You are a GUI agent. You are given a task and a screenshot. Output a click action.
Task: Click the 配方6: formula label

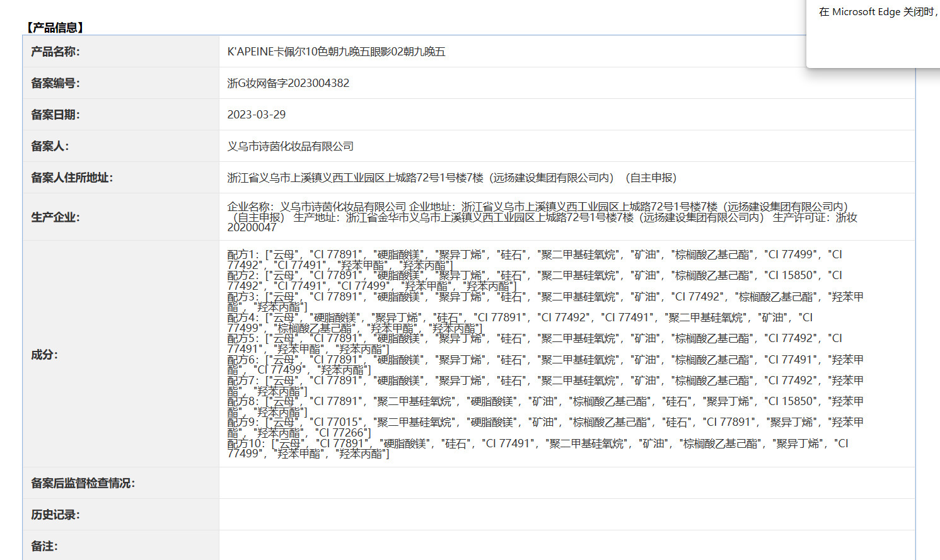tap(245, 360)
